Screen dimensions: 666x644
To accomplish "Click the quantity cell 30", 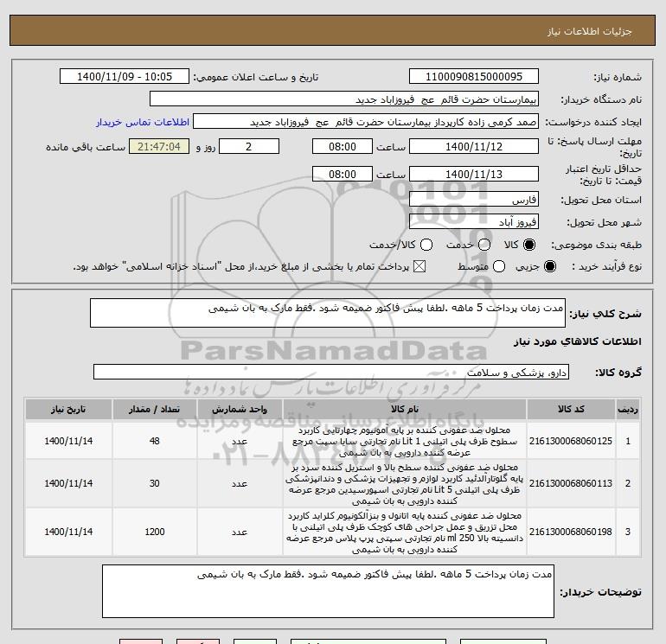I will point(154,483).
